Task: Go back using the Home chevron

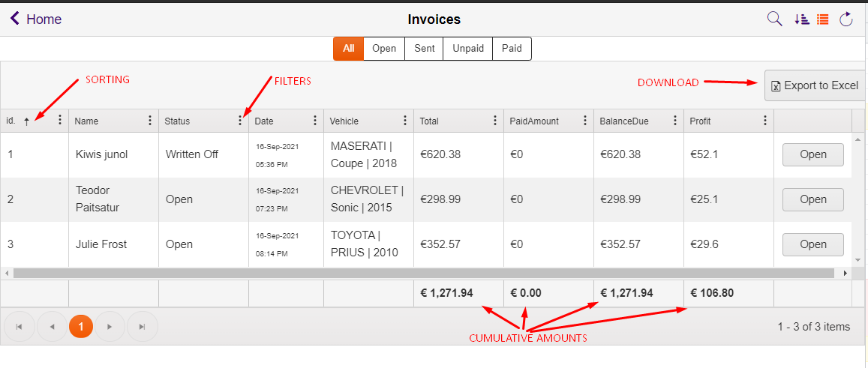Action: pos(15,19)
